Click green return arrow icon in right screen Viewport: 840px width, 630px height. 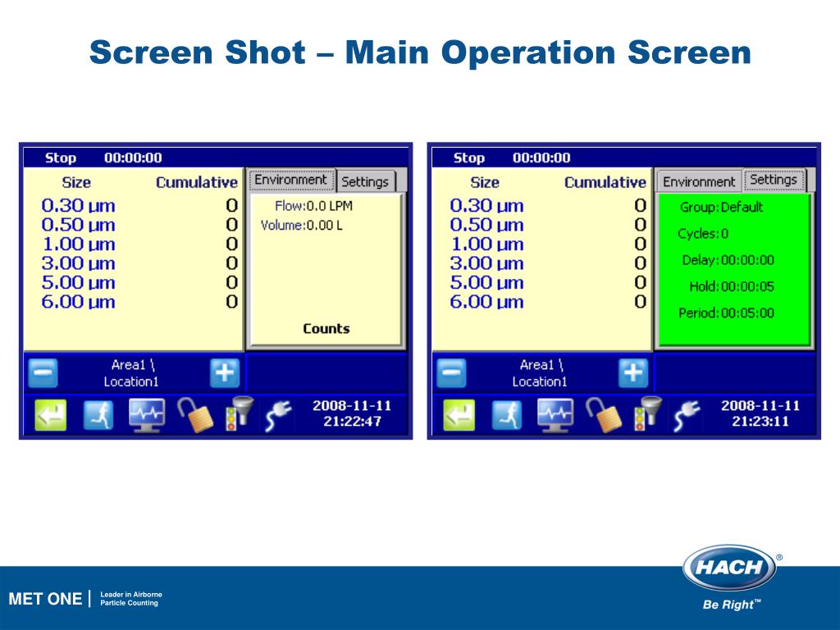click(x=459, y=415)
